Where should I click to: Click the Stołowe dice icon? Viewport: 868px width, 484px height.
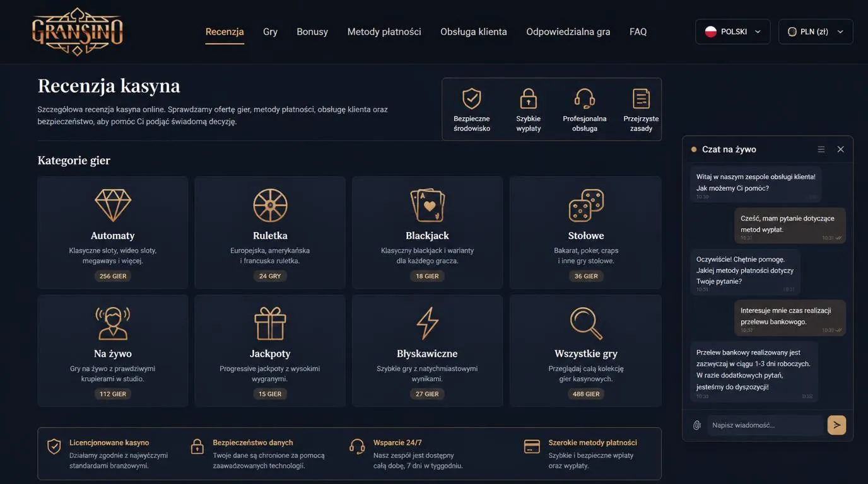point(586,205)
